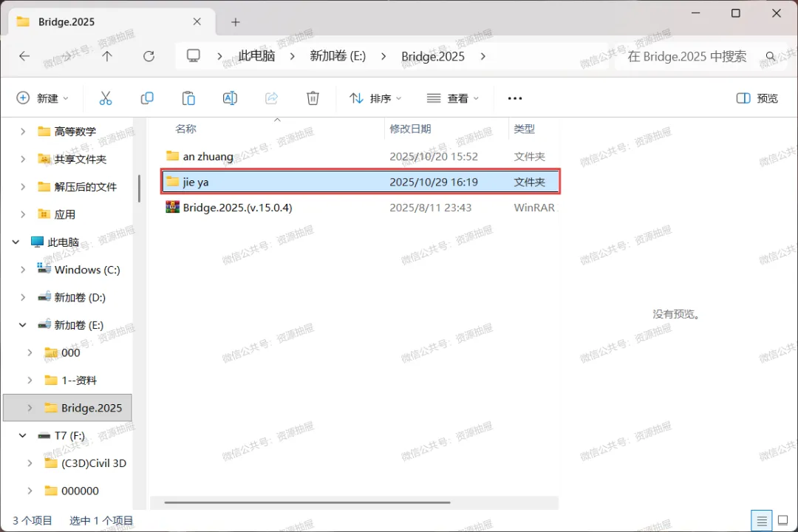Open the 查看 view dropdown

point(453,98)
